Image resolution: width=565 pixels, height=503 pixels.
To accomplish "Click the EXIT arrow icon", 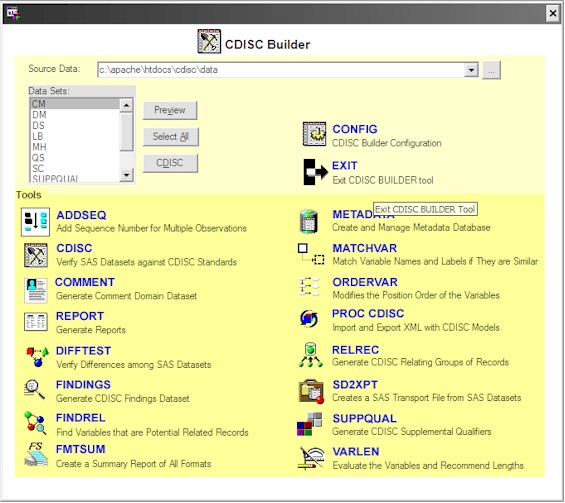I will tap(315, 172).
